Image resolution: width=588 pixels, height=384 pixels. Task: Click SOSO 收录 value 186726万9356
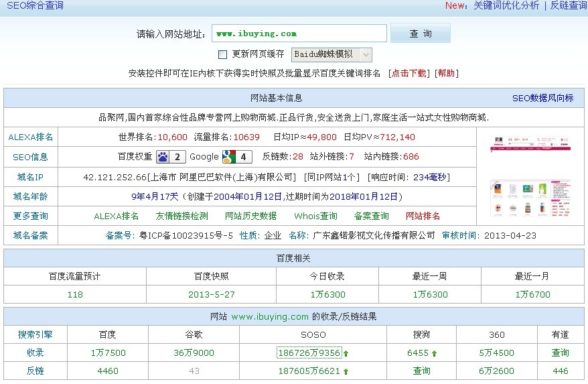309,353
